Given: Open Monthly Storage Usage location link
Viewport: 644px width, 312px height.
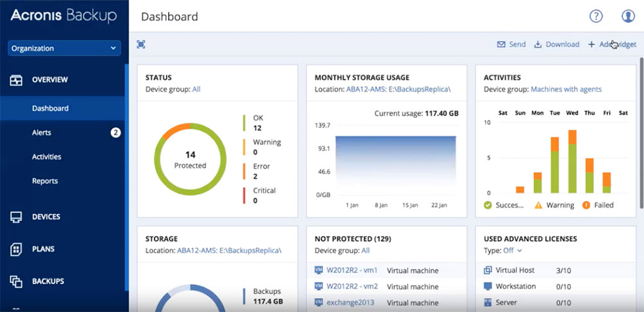Looking at the screenshot, I should click(x=399, y=89).
